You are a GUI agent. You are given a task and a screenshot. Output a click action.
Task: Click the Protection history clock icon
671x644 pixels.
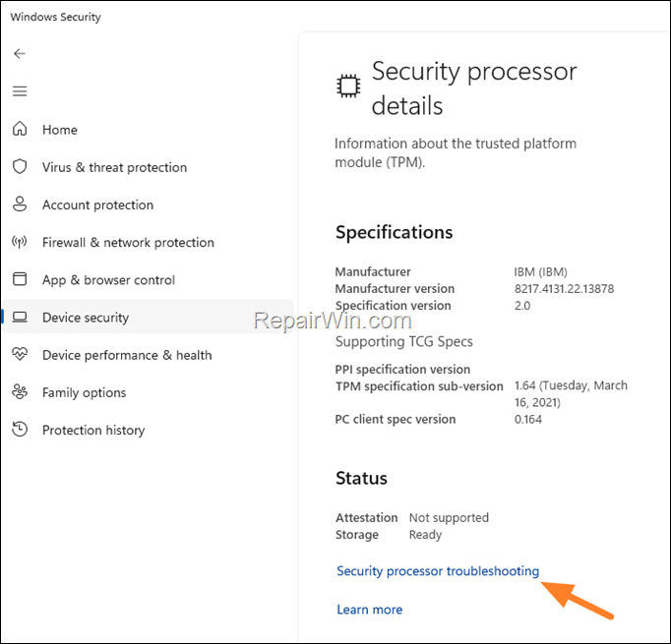20,429
